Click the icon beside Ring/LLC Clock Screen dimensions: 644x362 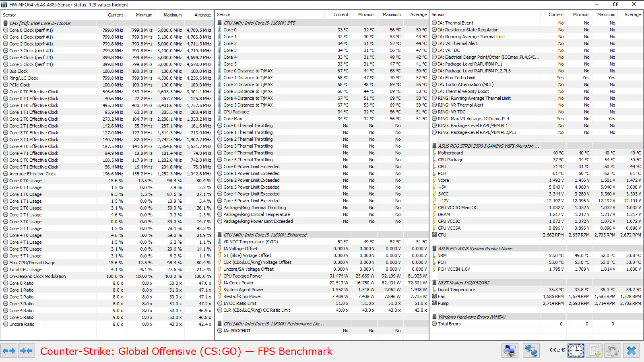[6, 78]
